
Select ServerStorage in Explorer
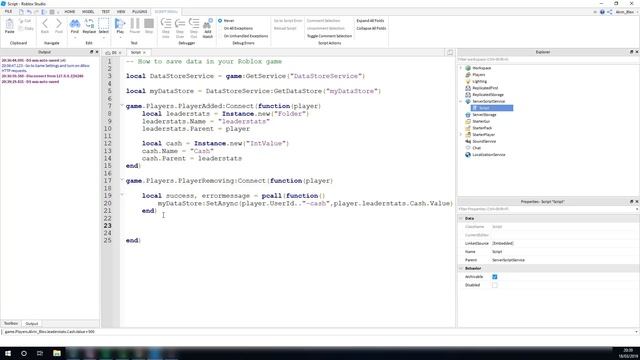pyautogui.click(x=484, y=115)
